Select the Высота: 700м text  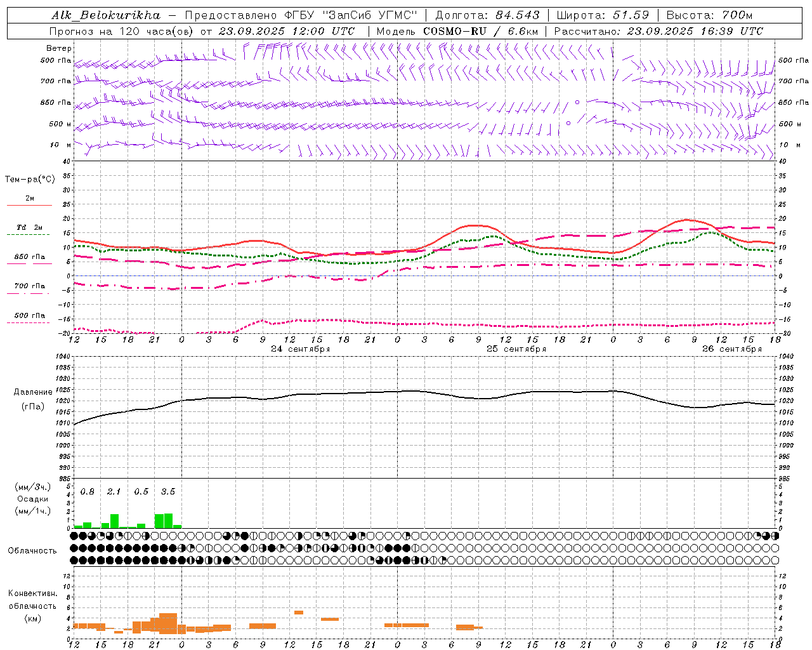click(709, 15)
